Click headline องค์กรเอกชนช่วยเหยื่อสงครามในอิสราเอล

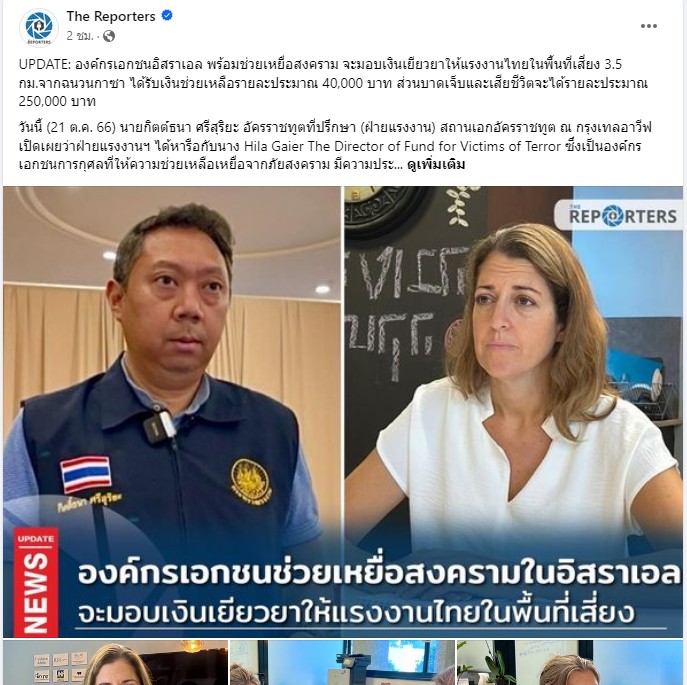pos(378,574)
